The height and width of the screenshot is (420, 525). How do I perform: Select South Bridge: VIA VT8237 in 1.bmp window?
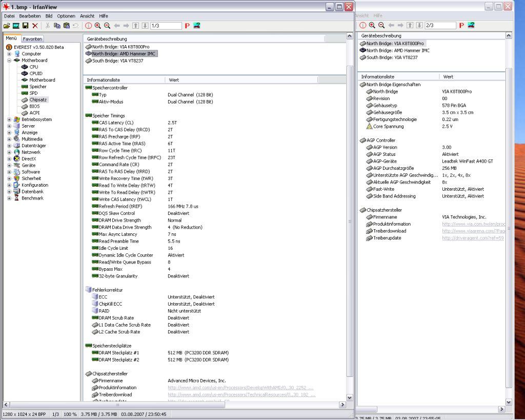[x=117, y=61]
